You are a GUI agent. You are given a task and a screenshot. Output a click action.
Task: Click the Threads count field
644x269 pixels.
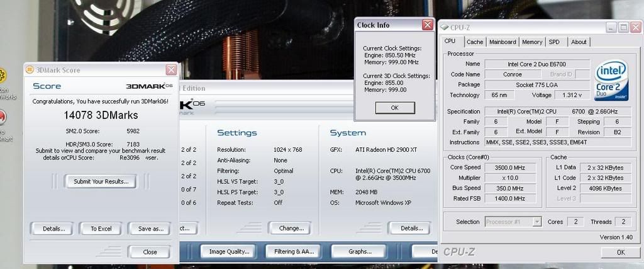tap(623, 222)
